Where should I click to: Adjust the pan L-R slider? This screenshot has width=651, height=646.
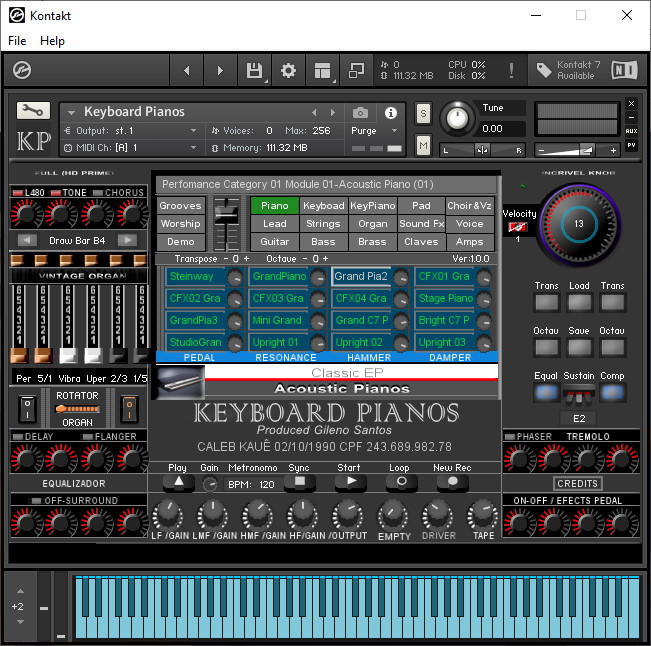[482, 150]
